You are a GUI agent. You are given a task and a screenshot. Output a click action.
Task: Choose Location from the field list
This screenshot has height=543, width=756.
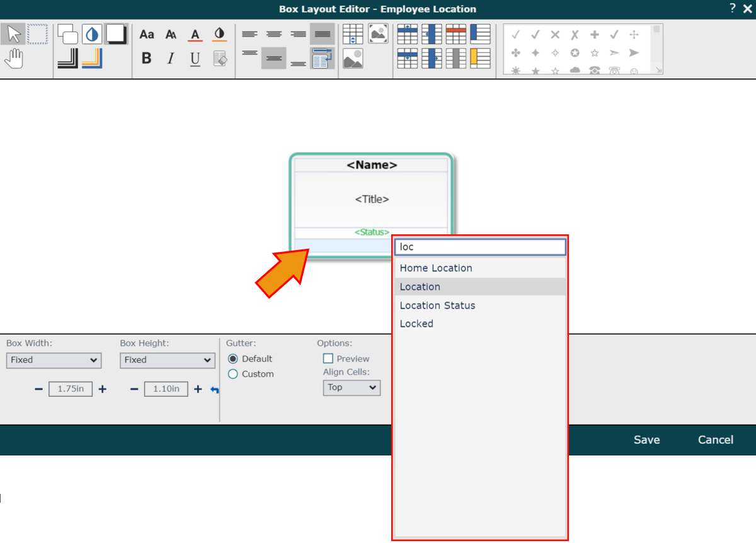480,287
